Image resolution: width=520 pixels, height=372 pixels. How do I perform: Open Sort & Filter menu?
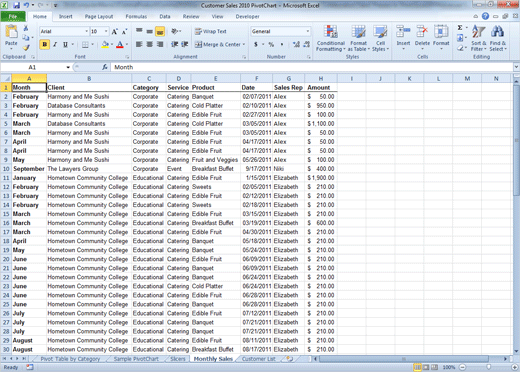pyautogui.click(x=479, y=38)
